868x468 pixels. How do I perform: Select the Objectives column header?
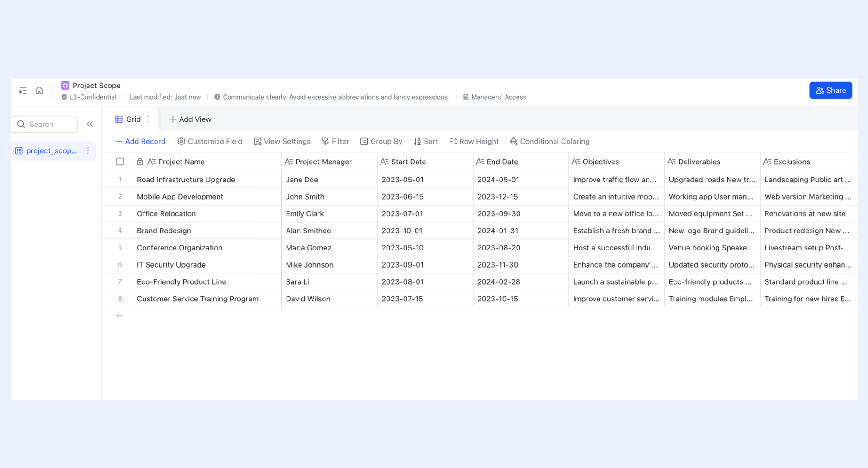(617, 162)
